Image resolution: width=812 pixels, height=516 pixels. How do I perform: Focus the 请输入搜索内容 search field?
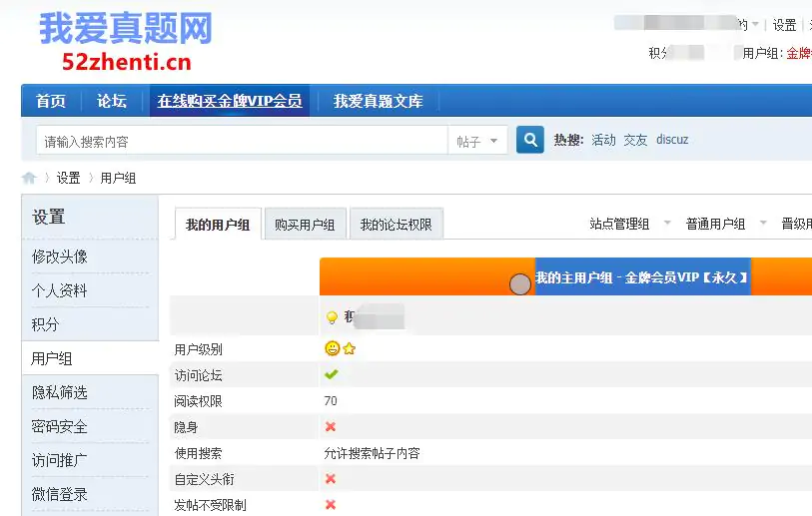point(242,141)
